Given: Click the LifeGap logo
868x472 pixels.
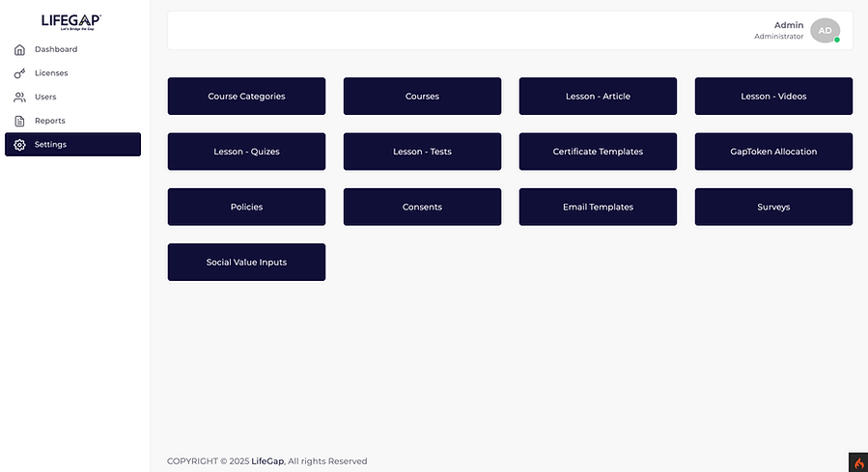Looking at the screenshot, I should 71,21.
